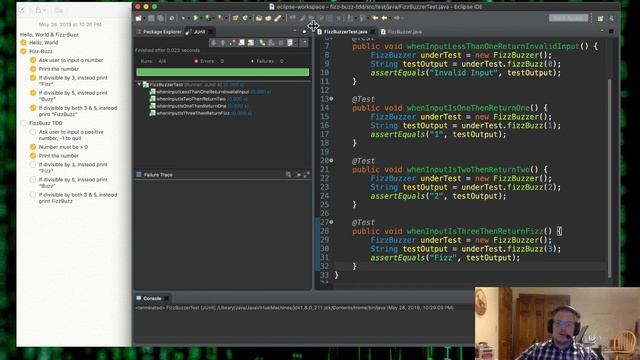The width and height of the screenshot is (640, 360).
Task: Click the Save icon in Eclipse toolbar
Action: point(151,18)
